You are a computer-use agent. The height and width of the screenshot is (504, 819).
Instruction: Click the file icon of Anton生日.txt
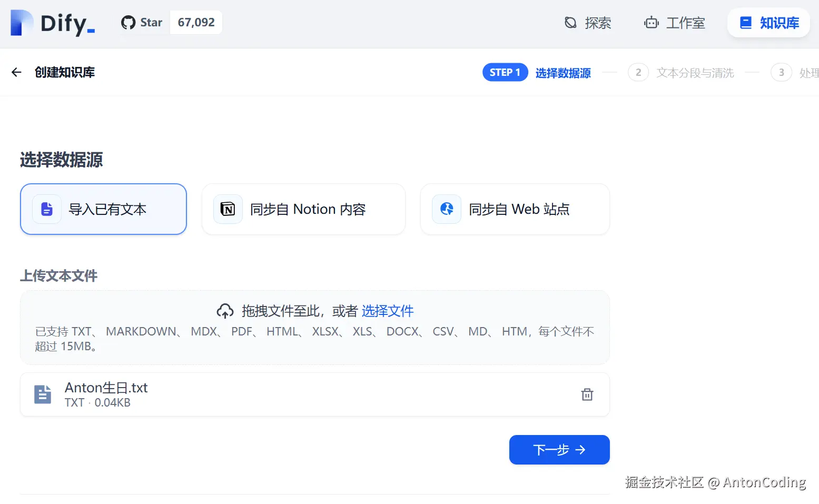(x=43, y=394)
